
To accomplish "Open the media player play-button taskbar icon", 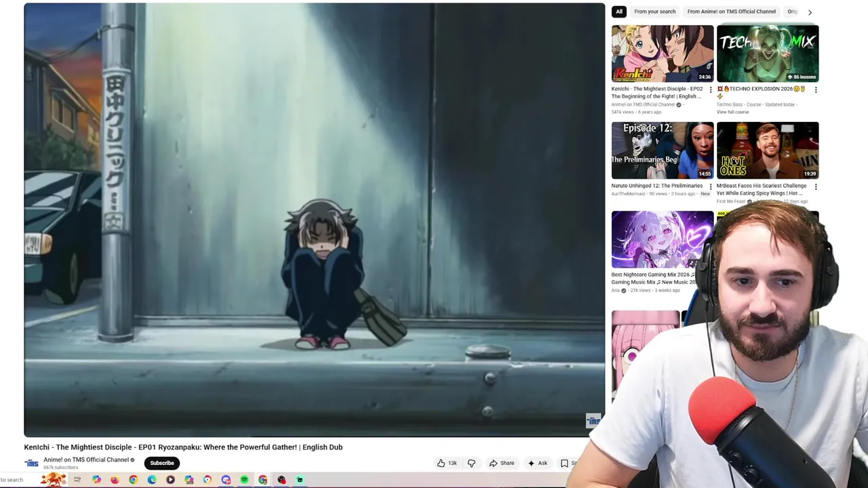I will click(170, 480).
